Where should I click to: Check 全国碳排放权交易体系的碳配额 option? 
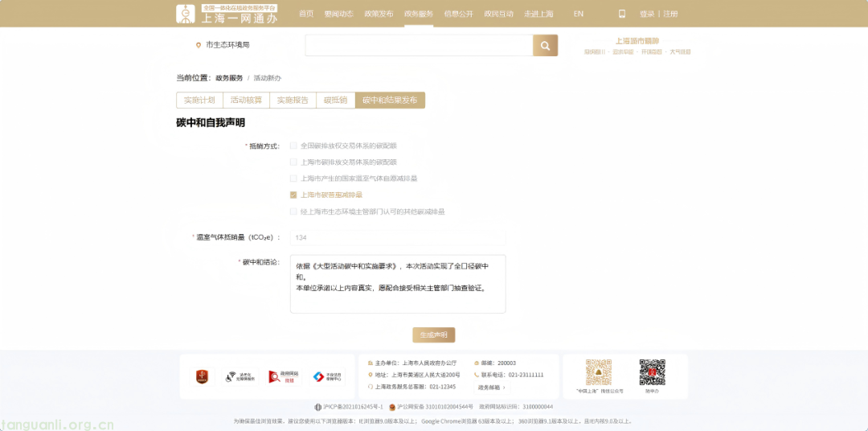click(x=293, y=146)
